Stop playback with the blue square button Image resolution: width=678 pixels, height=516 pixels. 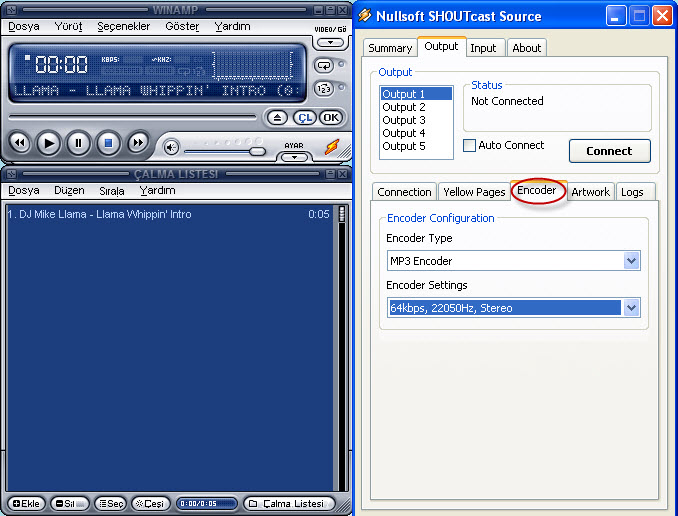(108, 143)
